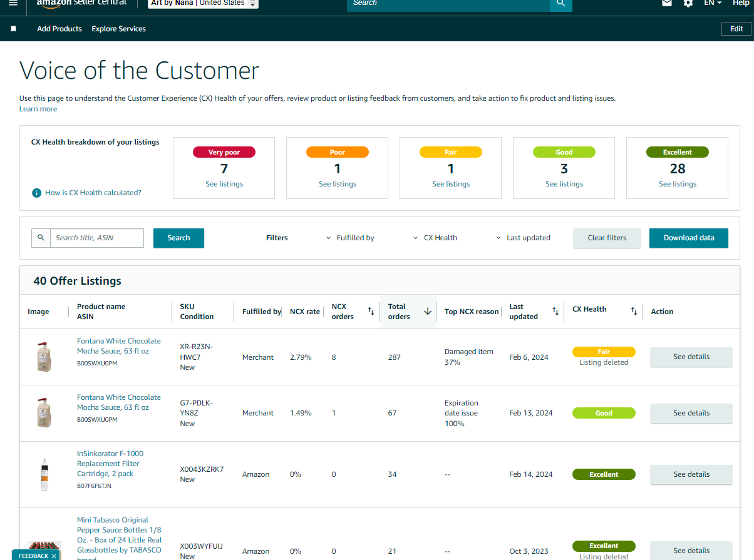Close the Feedback tab with X
This screenshot has height=560, width=754.
pyautogui.click(x=54, y=556)
